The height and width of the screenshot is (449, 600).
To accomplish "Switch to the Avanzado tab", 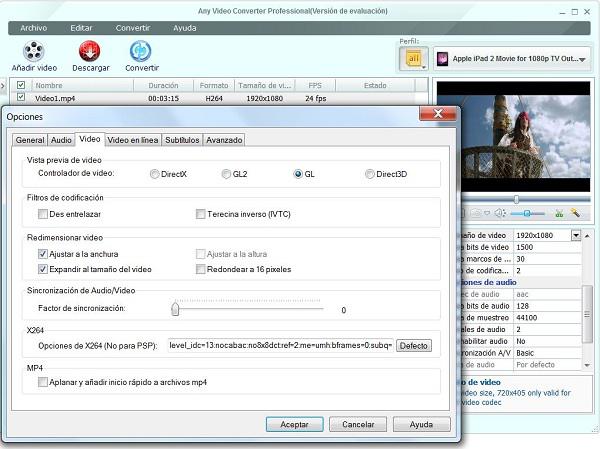I will 224,140.
